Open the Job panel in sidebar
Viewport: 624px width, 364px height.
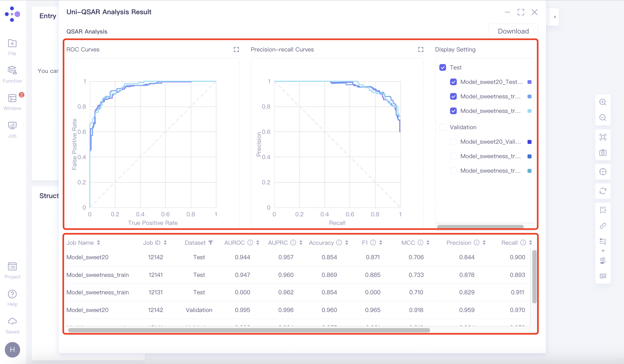[x=12, y=129]
